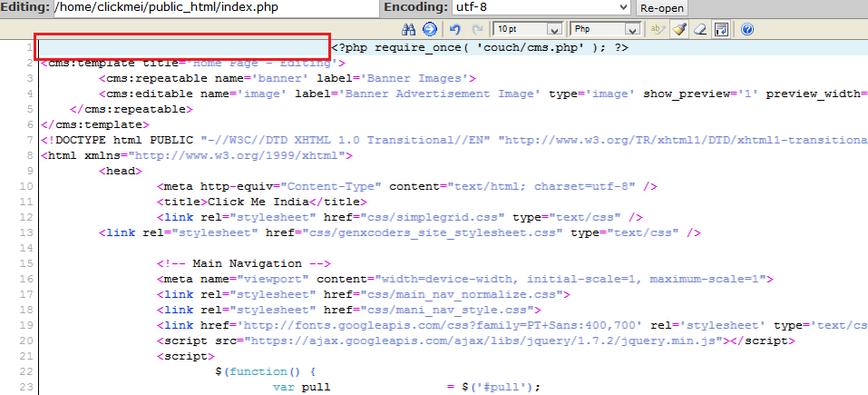Click the meta name viewport line
The height and width of the screenshot is (395, 868).
coord(465,279)
